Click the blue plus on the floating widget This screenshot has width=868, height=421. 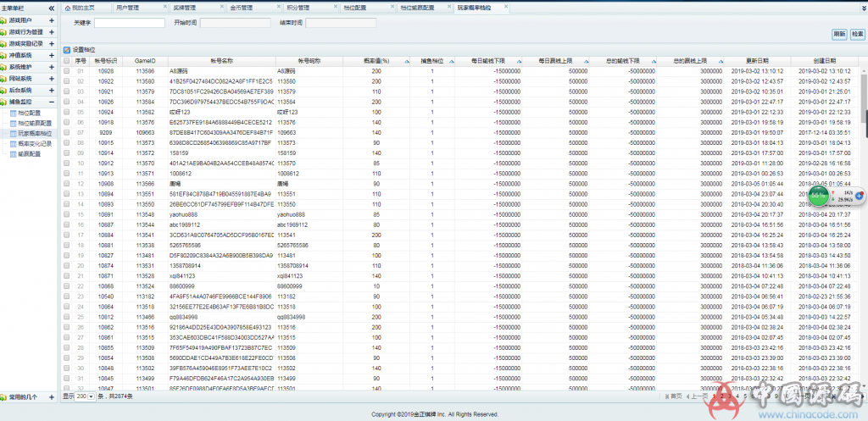click(860, 196)
